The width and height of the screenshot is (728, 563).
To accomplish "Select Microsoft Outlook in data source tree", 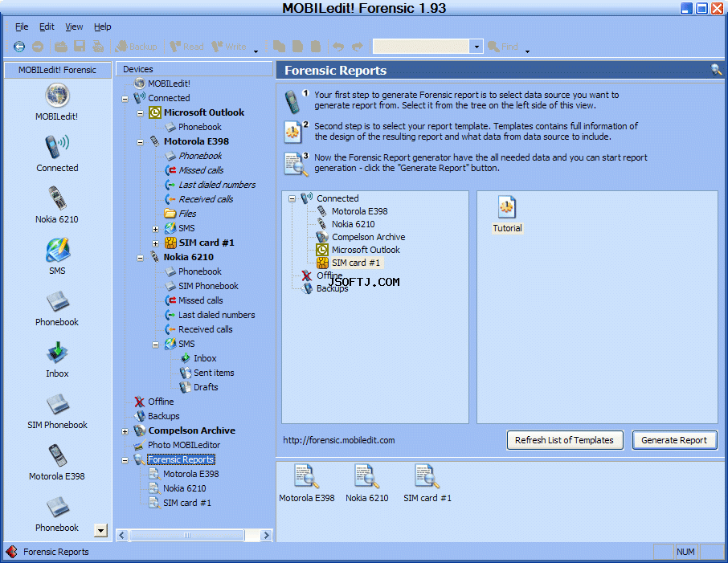I will click(366, 250).
